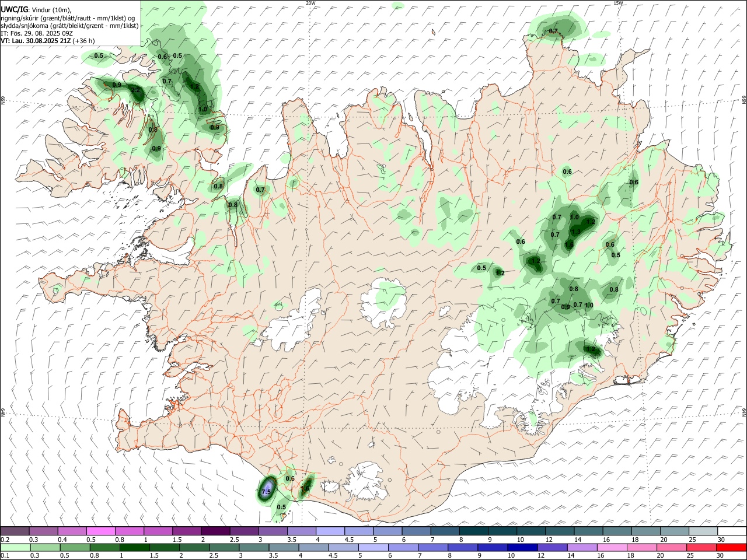Select the bright pink top-row swatch between 0.5 and 0.8
The width and height of the screenshot is (747, 560).
tap(100, 531)
